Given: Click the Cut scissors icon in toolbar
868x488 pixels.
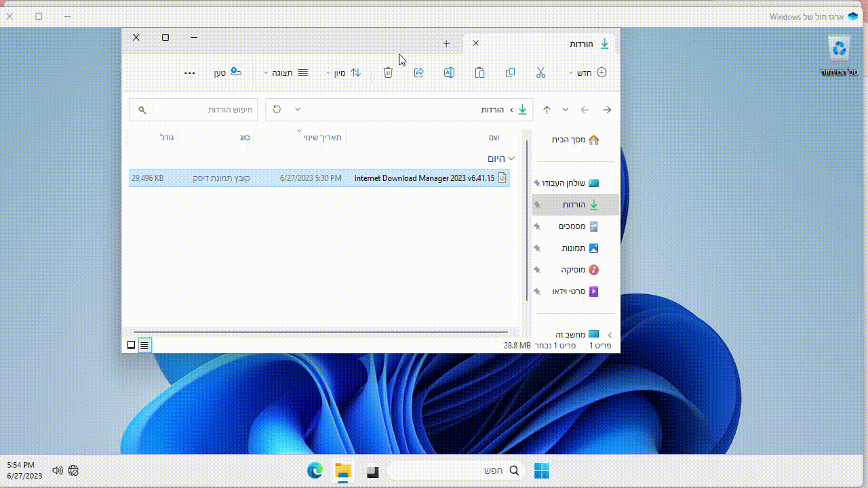Looking at the screenshot, I should [x=540, y=73].
